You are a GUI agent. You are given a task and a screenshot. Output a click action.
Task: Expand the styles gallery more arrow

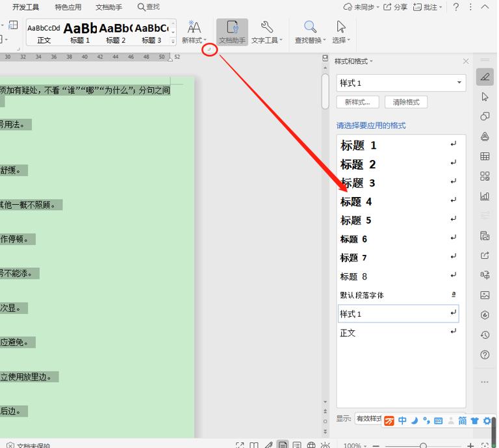[x=173, y=42]
